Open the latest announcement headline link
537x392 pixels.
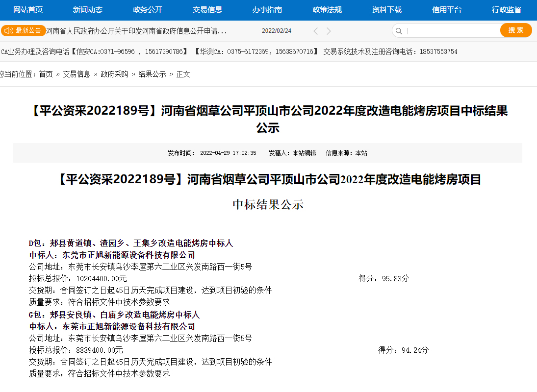[136, 31]
